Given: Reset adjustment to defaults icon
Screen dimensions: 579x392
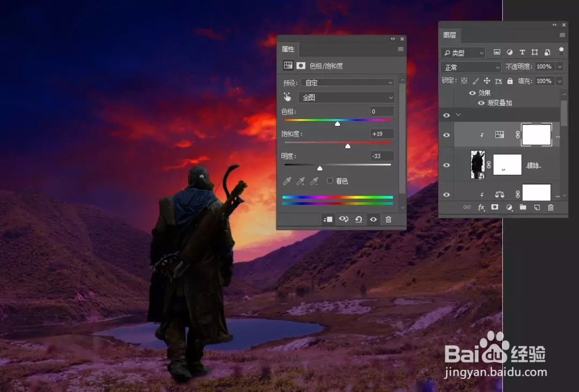Looking at the screenshot, I should pyautogui.click(x=358, y=219).
